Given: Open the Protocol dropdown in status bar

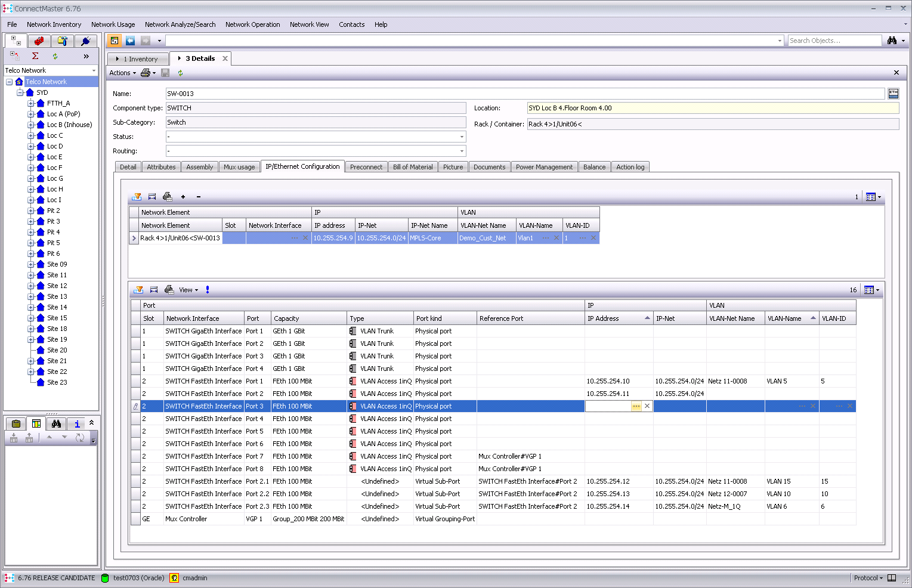Looking at the screenshot, I should (x=868, y=578).
